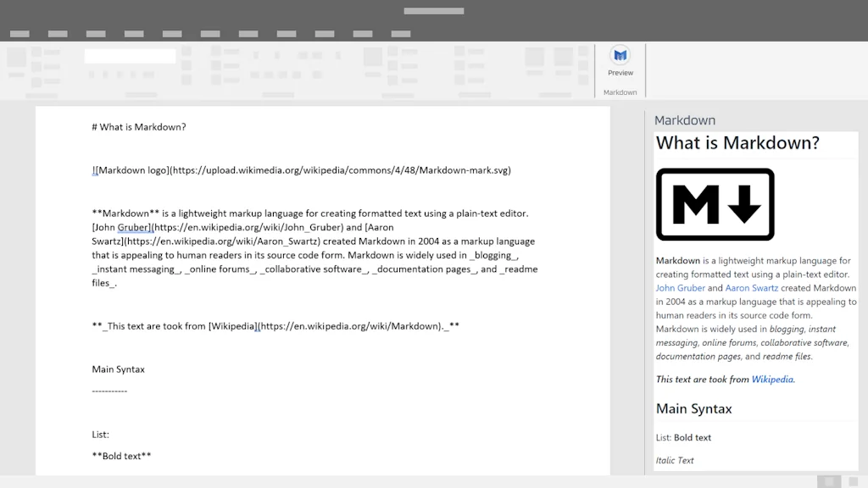Image resolution: width=868 pixels, height=488 pixels.
Task: Click the document title in the title bar
Action: (433, 10)
